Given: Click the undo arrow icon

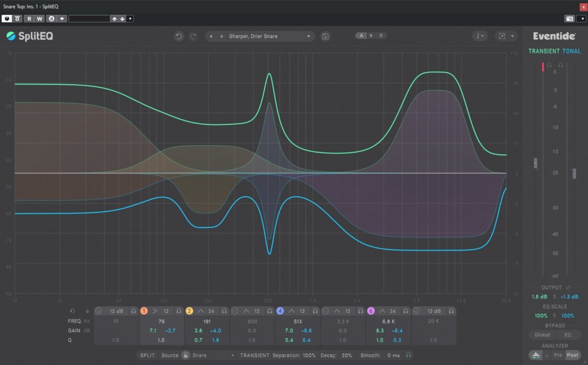Looking at the screenshot, I should tap(179, 36).
